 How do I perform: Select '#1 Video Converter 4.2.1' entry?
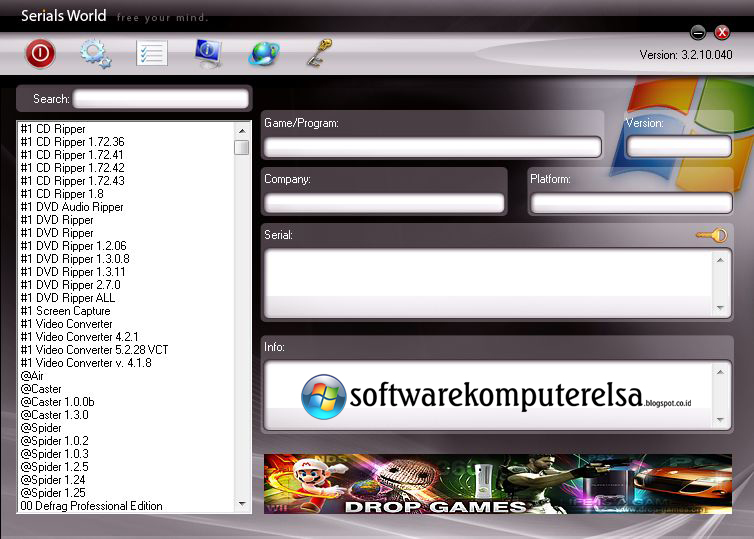79,337
